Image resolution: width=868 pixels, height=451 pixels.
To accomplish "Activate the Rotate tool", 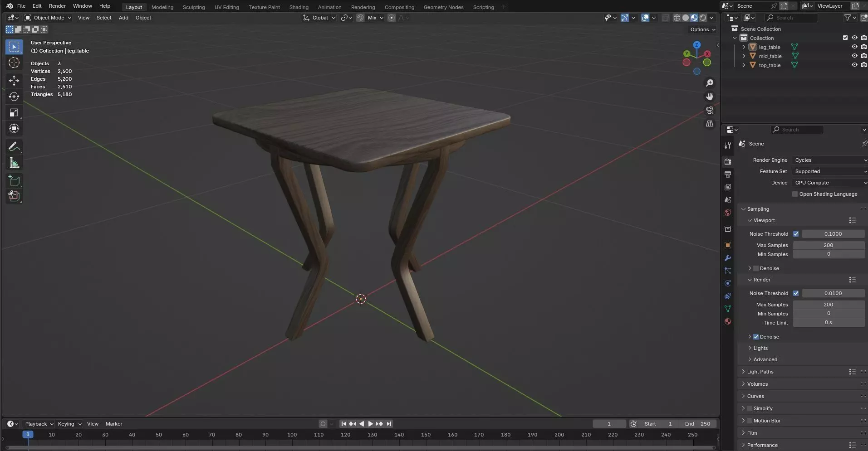I will (x=14, y=97).
